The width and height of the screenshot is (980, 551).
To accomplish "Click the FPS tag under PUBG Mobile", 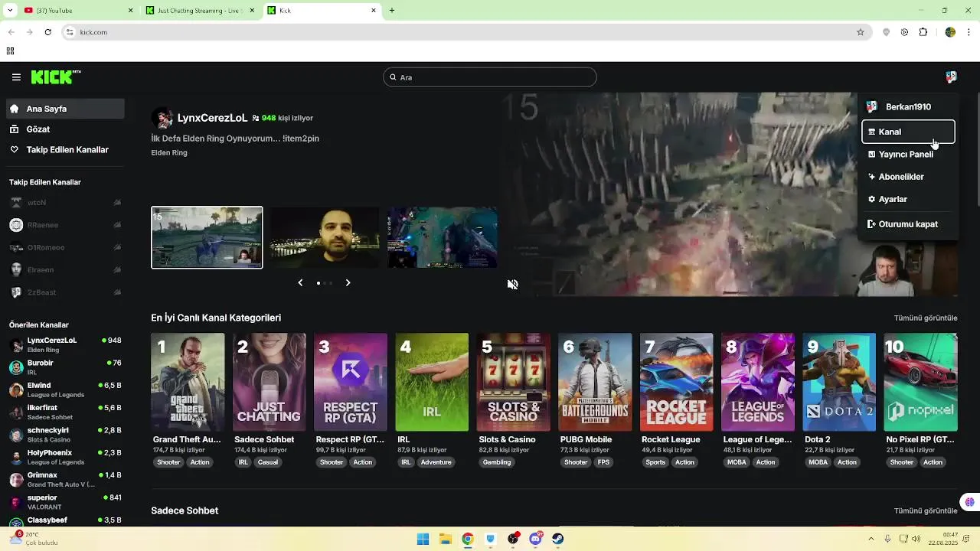I will coord(603,462).
